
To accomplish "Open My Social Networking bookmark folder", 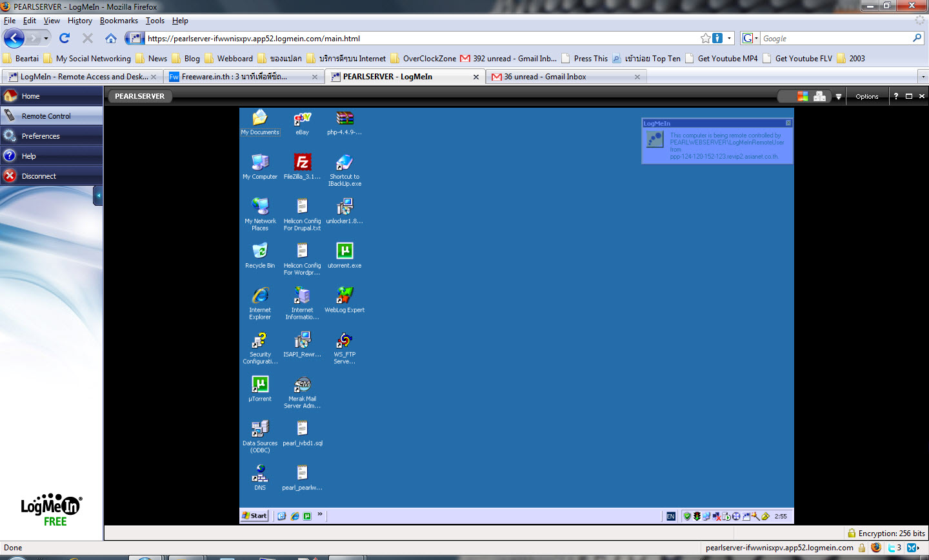I will pyautogui.click(x=87, y=58).
